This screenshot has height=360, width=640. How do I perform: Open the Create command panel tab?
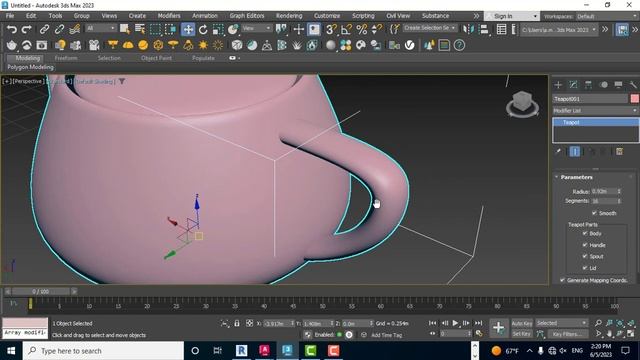pos(558,84)
